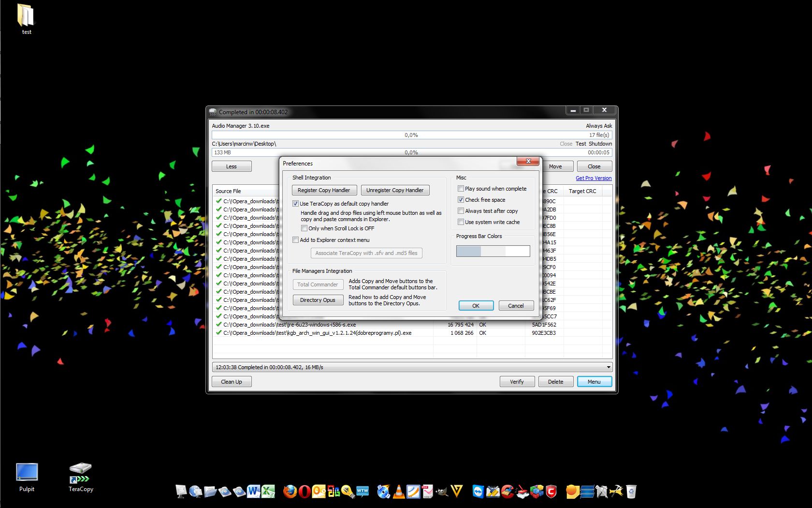Click the yellow V dock icon
Viewport: 812px width, 508px height.
tap(457, 492)
